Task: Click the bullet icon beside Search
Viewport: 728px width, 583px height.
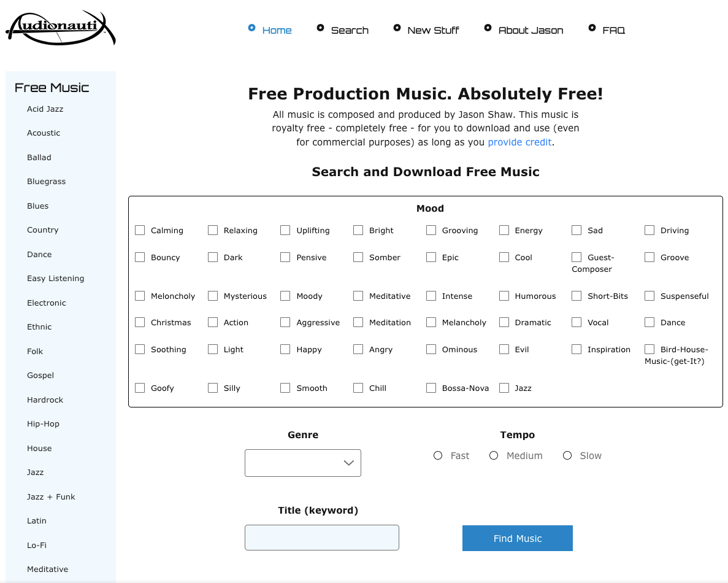Action: (x=320, y=28)
